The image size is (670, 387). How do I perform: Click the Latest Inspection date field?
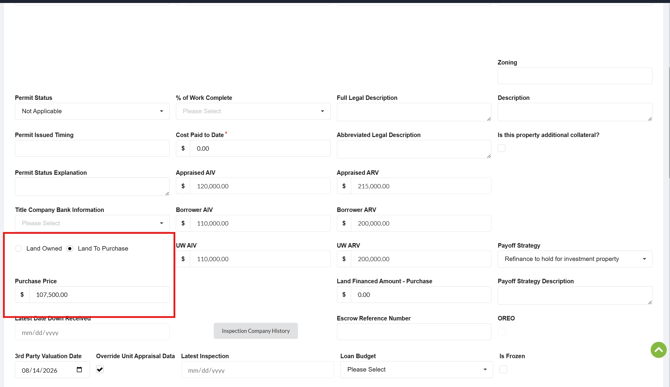257,370
